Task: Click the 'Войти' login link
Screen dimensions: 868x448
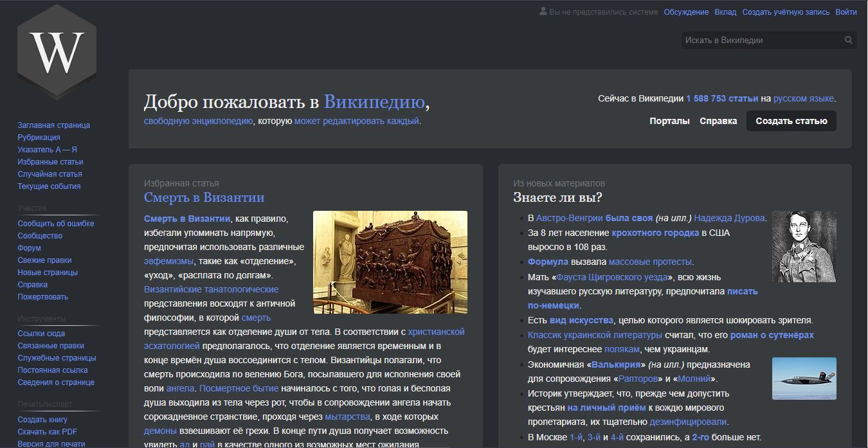Action: point(846,12)
